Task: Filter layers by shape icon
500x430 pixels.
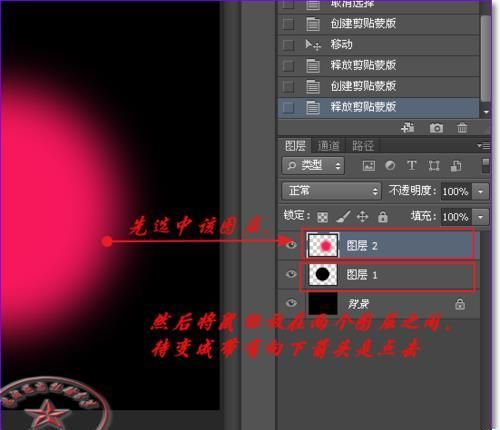Action: pyautogui.click(x=434, y=166)
